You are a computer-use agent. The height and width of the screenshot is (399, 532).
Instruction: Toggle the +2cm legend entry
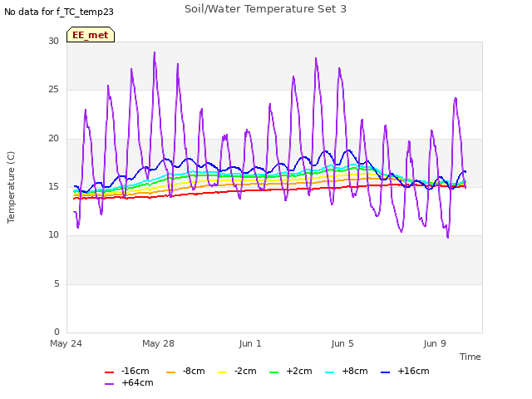coord(291,372)
